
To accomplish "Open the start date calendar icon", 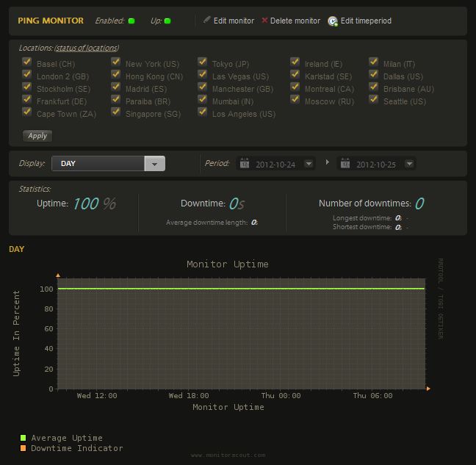I will 245,164.
